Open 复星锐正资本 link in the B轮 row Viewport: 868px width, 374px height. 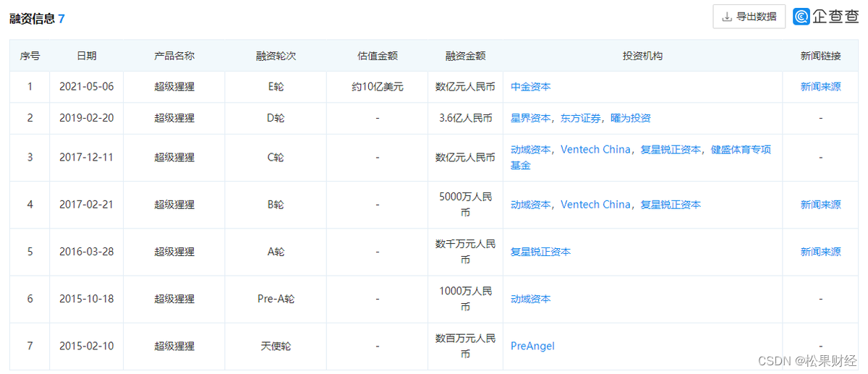tap(671, 205)
